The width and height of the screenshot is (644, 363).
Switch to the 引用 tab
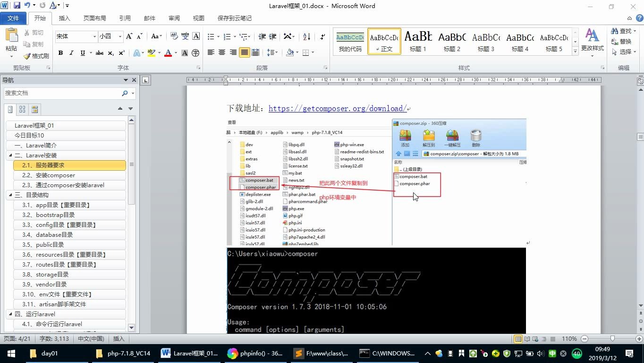125,18
